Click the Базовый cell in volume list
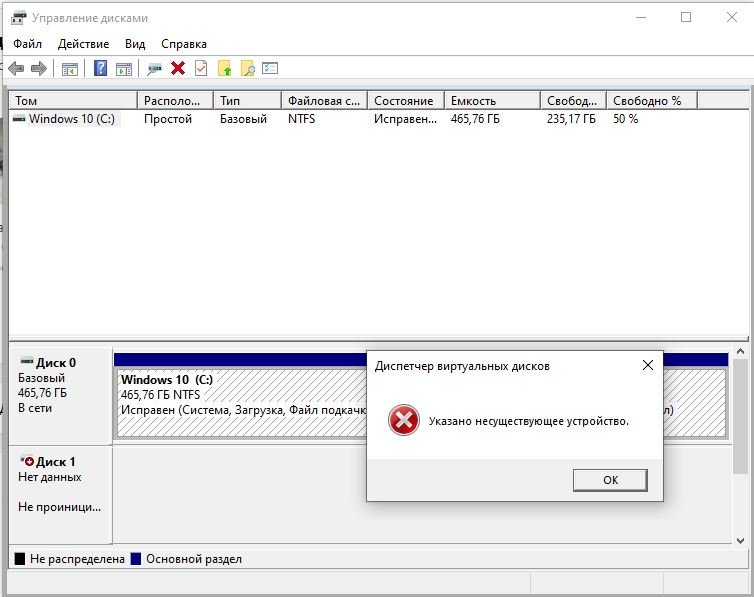The image size is (754, 597). pos(243,119)
